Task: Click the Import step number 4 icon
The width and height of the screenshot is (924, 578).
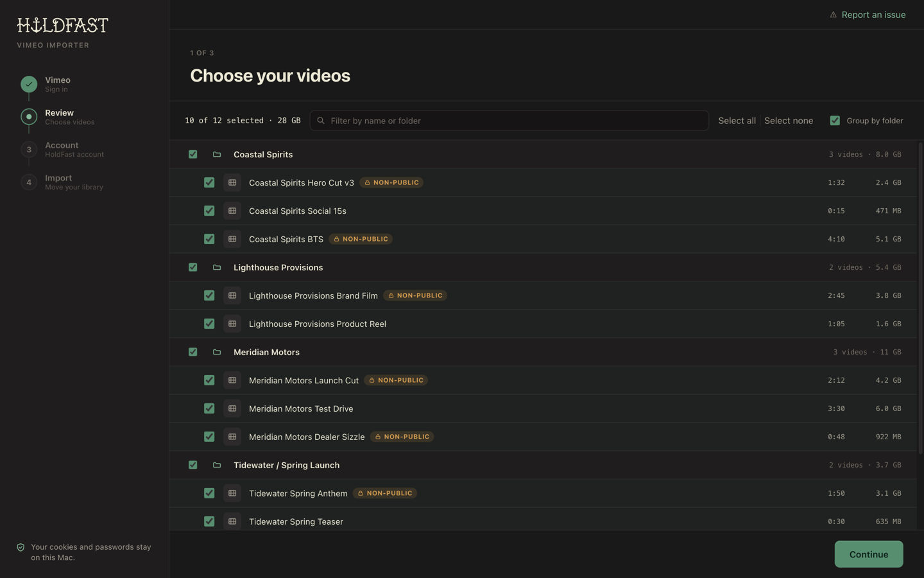Action: pos(29,182)
